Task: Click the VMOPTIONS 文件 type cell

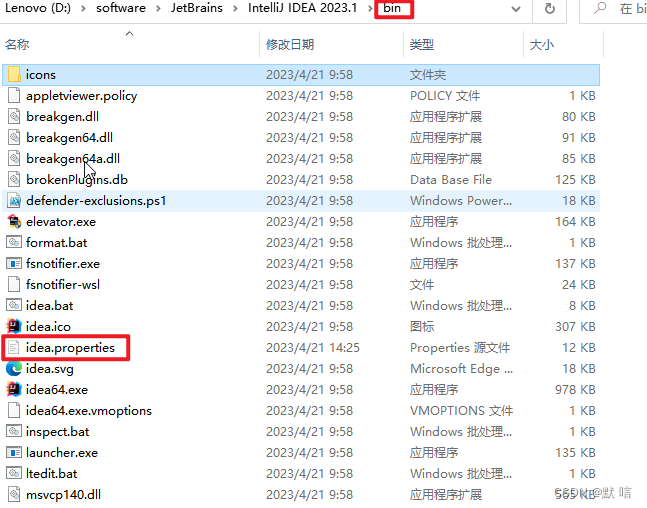Action: [461, 411]
